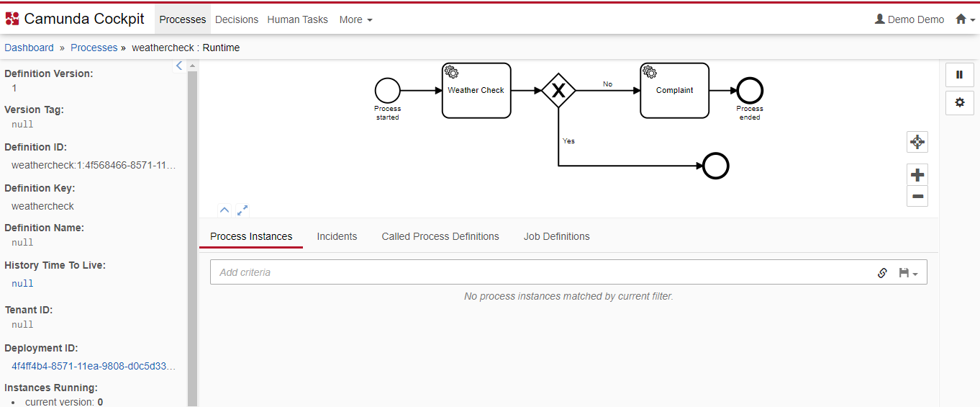Image resolution: width=980 pixels, height=407 pixels.
Task: Switch to the Called Process Definitions tab
Action: [x=440, y=236]
